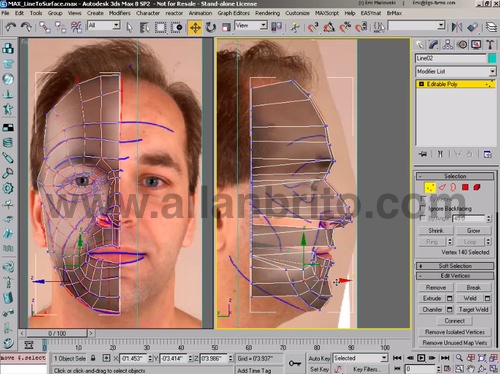Expand the Editable Poly stack entry

click(421, 84)
